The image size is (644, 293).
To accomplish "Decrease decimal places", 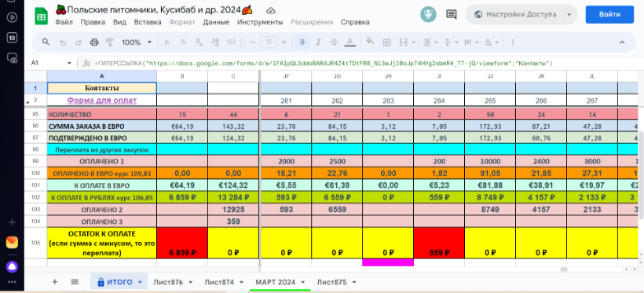I will coord(199,42).
